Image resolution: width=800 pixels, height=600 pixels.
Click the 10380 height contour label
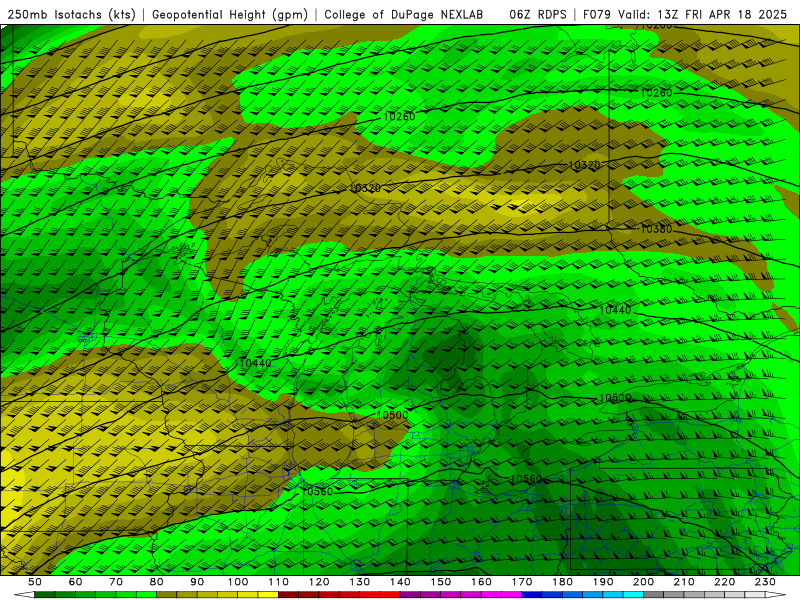click(656, 229)
